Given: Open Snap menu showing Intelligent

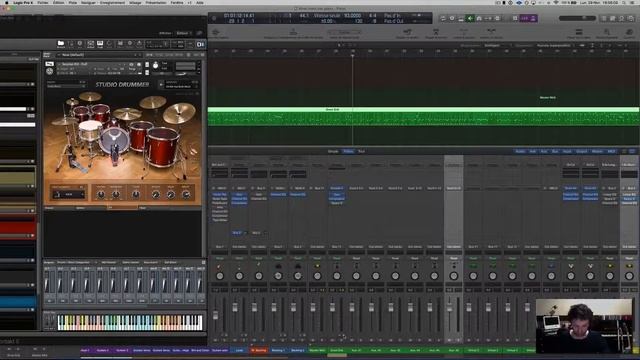Looking at the screenshot, I should [x=496, y=45].
